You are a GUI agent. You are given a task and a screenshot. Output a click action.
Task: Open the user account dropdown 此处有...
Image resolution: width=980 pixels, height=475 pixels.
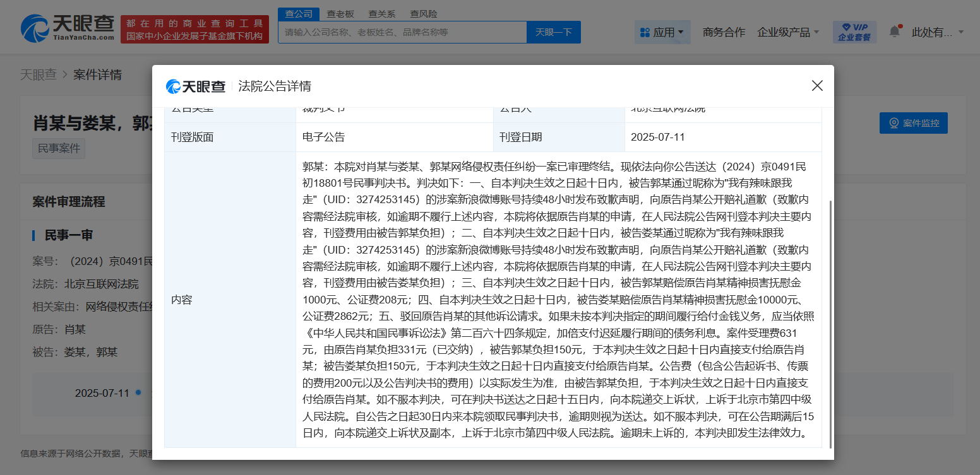click(x=938, y=32)
